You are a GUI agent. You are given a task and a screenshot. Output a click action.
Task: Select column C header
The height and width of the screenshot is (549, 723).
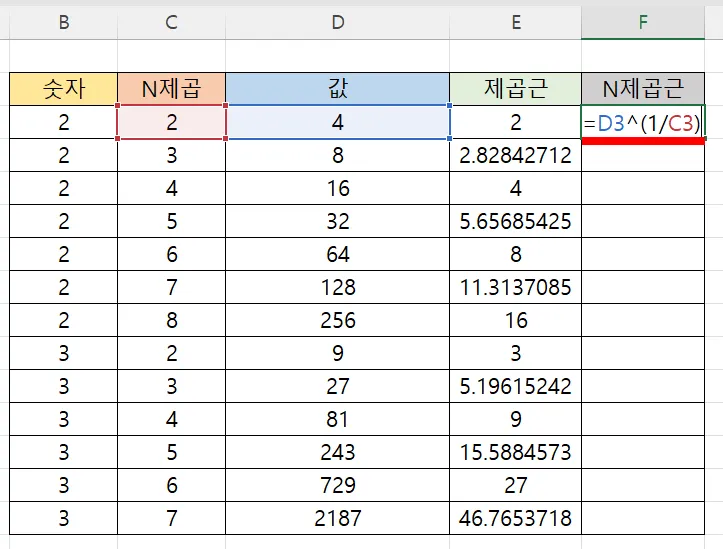click(172, 22)
